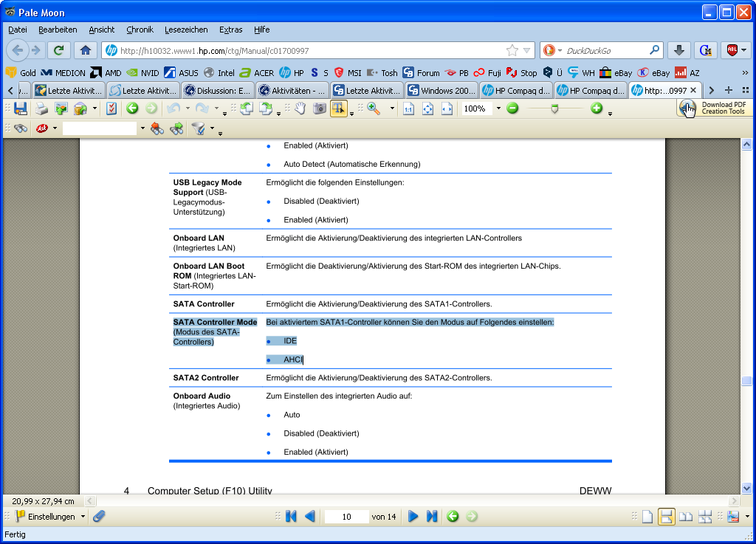Open attachments paperclip icon
This screenshot has height=544, width=756.
[100, 517]
